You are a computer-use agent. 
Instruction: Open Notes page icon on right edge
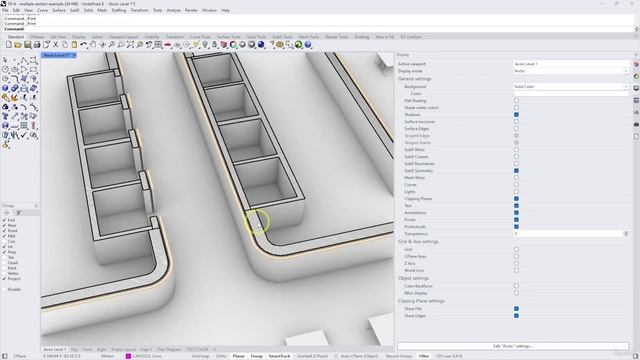click(636, 136)
